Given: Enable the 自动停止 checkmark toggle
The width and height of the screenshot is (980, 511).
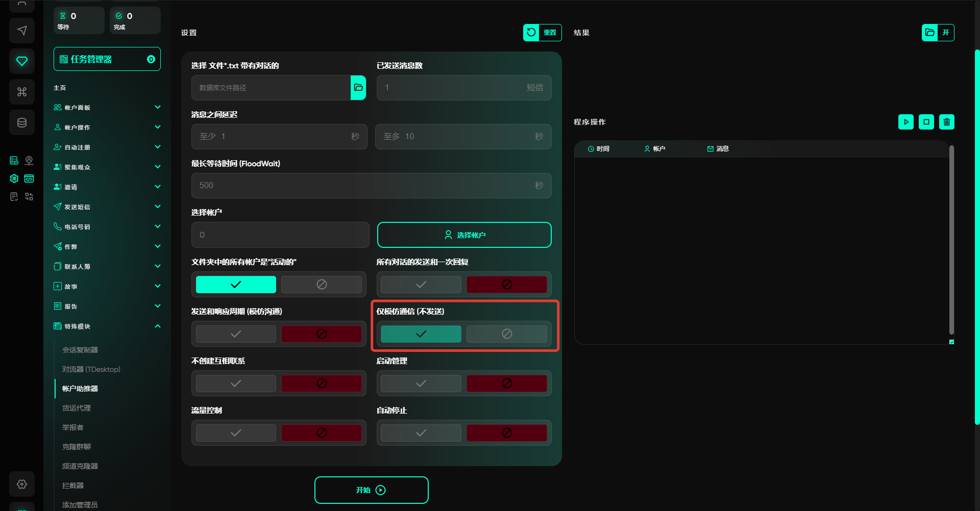Looking at the screenshot, I should click(421, 433).
